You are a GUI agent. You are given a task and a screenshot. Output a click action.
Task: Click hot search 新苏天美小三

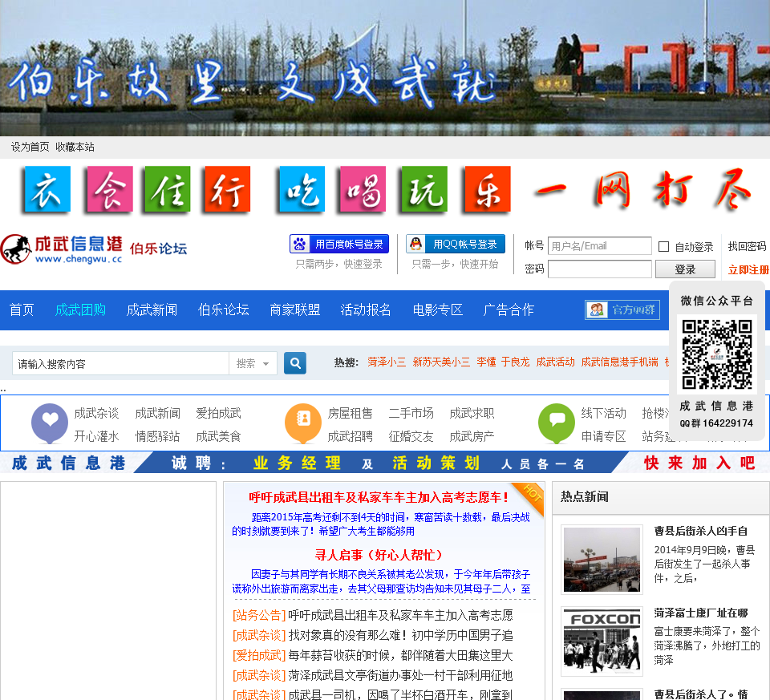tap(441, 362)
